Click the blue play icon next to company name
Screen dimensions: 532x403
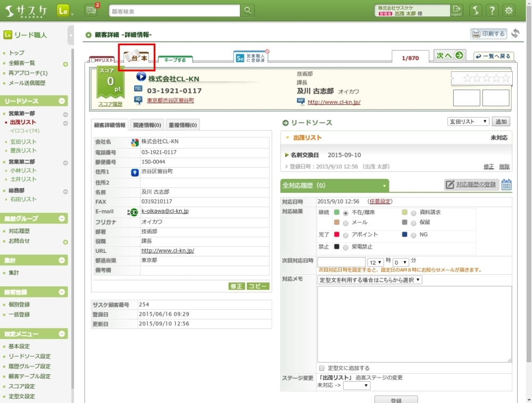pos(141,77)
